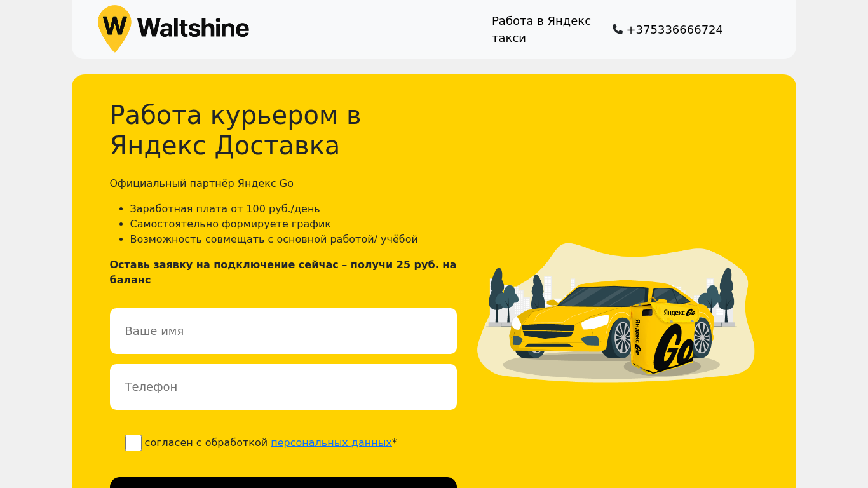Screen dimensions: 868x488
Task: Focus the Ваше имя input field
Action: click(x=283, y=331)
